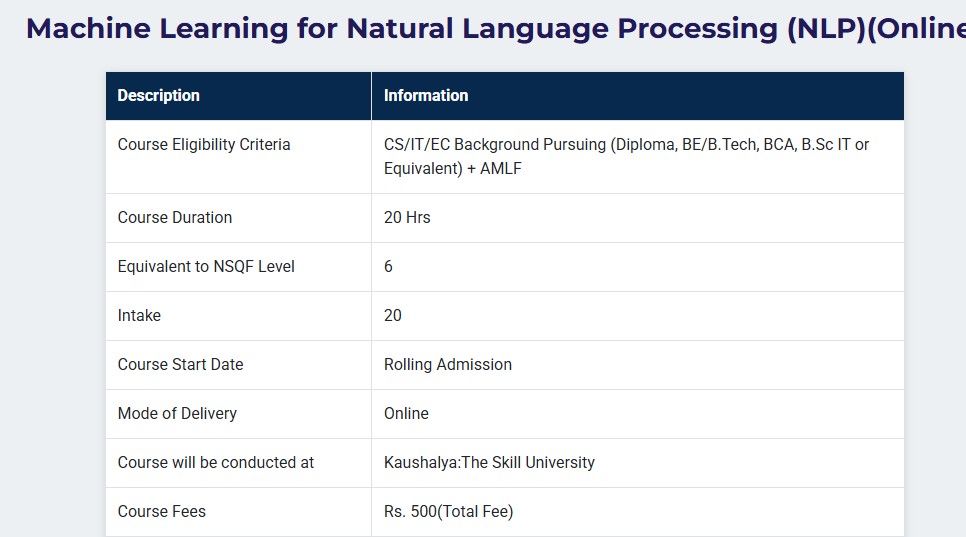Select the Equivalent to NSQF Level label
The height and width of the screenshot is (537, 966).
(206, 267)
